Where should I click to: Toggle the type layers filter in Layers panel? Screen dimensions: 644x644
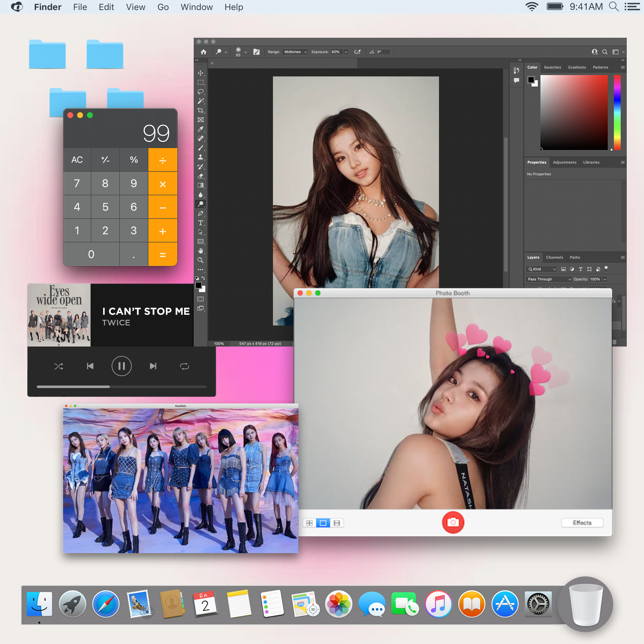(x=581, y=269)
